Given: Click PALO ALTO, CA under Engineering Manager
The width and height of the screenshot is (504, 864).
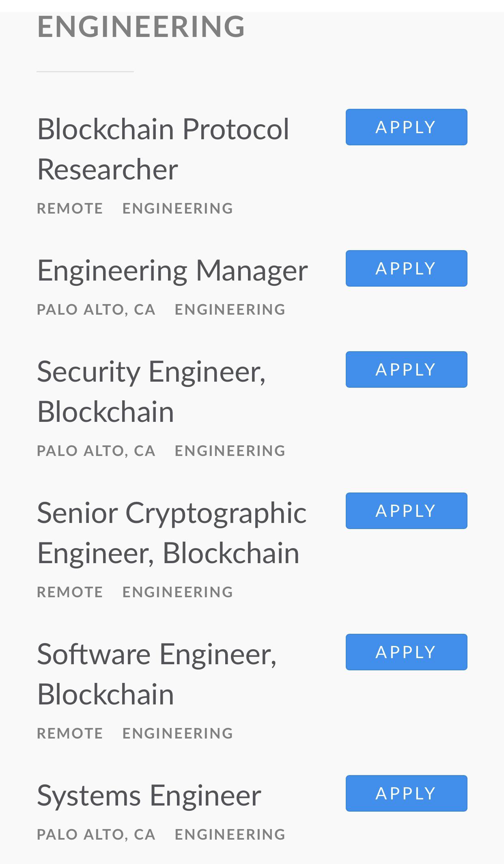Looking at the screenshot, I should [96, 309].
